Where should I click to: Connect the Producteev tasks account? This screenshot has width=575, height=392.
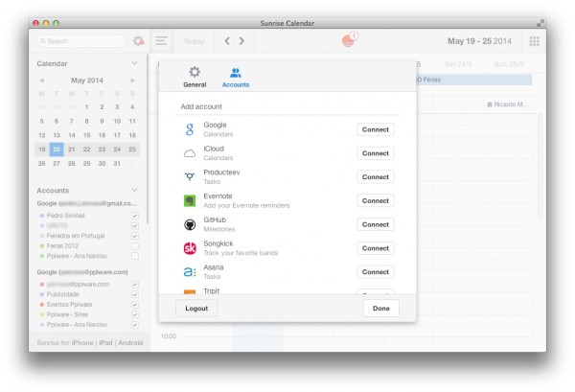pyautogui.click(x=375, y=176)
